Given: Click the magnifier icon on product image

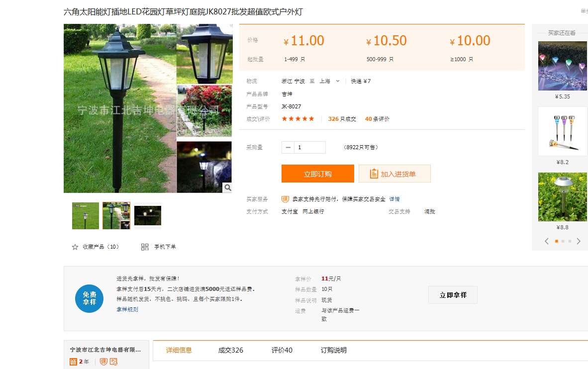Looking at the screenshot, I should click(227, 187).
